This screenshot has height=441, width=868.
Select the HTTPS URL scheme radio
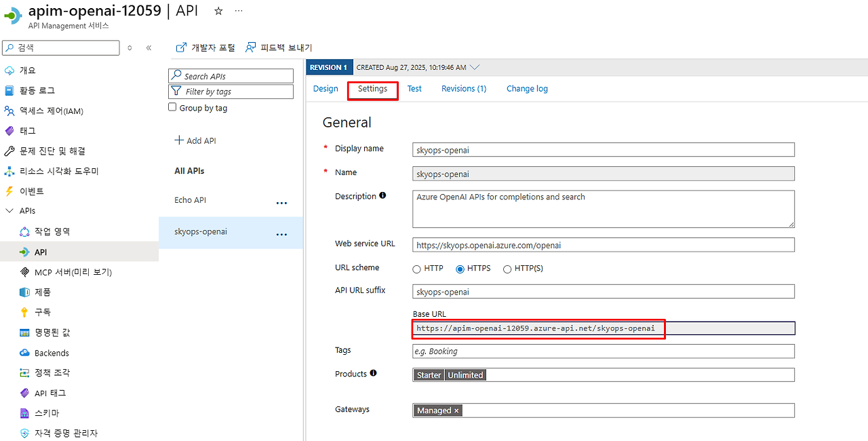[x=460, y=269]
